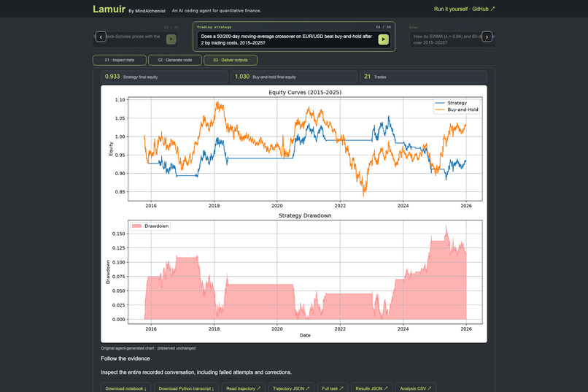Select the EUR/USD crossover question text
The width and height of the screenshot is (588, 392).
tap(287, 39)
